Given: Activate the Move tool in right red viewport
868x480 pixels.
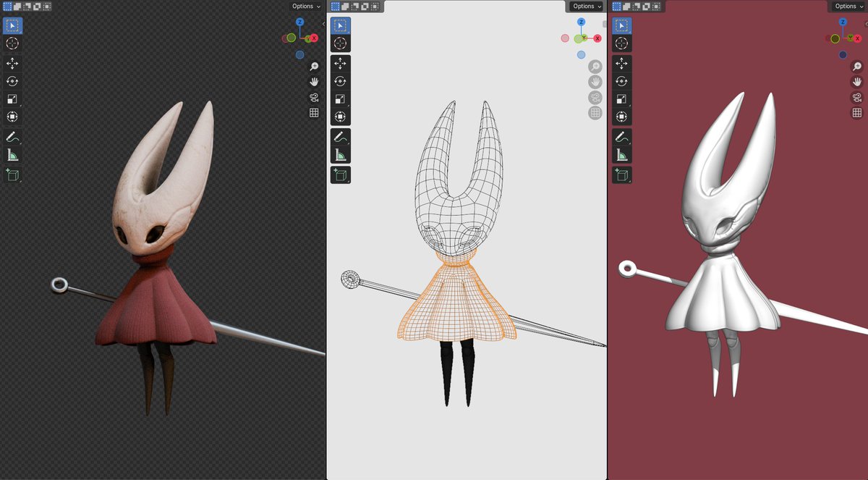Looking at the screenshot, I should pos(622,64).
